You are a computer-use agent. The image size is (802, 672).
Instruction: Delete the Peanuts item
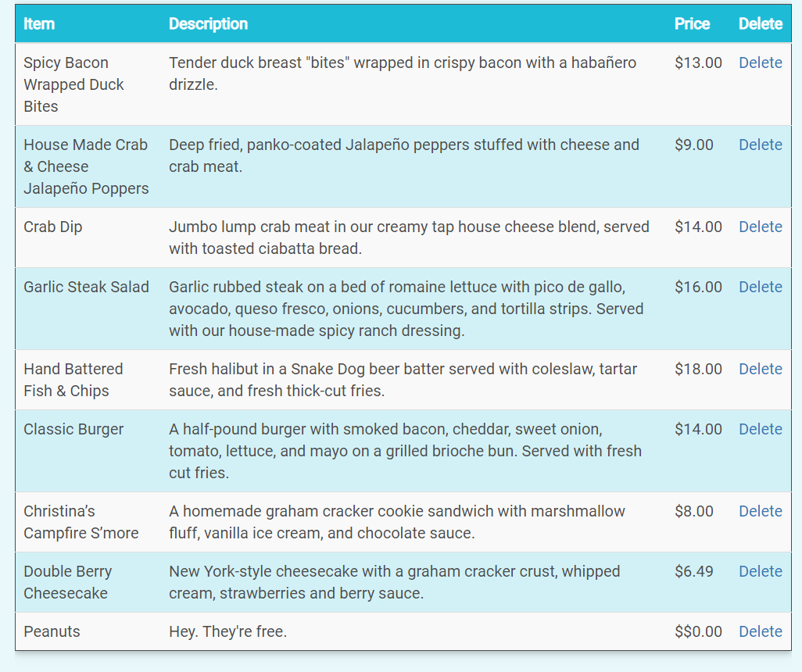coord(760,631)
